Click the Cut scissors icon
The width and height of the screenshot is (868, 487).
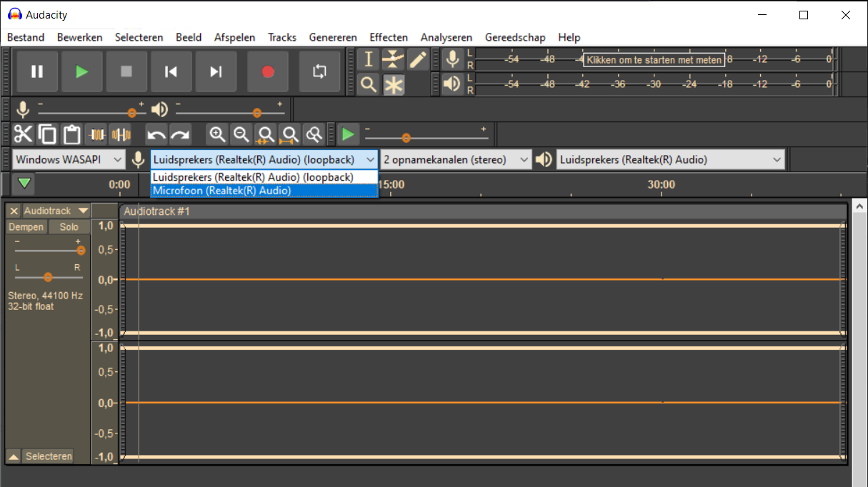click(x=24, y=134)
